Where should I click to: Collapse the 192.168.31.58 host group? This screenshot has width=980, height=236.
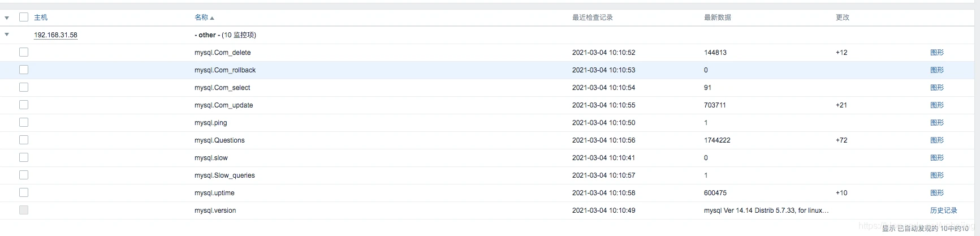coord(7,35)
